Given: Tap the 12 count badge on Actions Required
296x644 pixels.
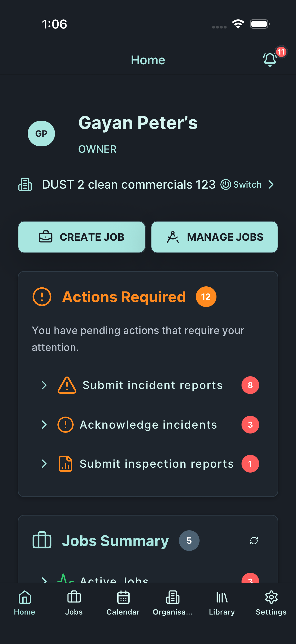Looking at the screenshot, I should [x=206, y=297].
